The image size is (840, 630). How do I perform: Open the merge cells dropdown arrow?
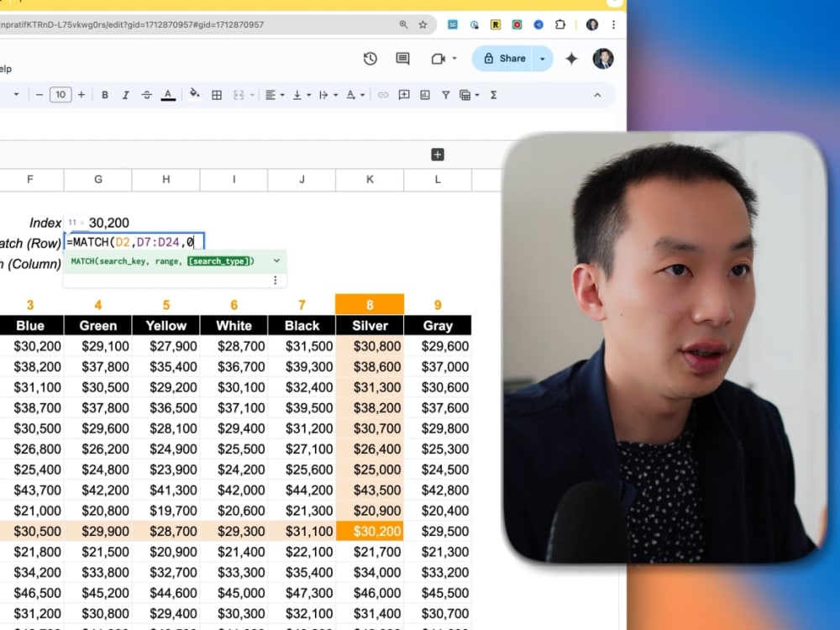click(x=252, y=96)
